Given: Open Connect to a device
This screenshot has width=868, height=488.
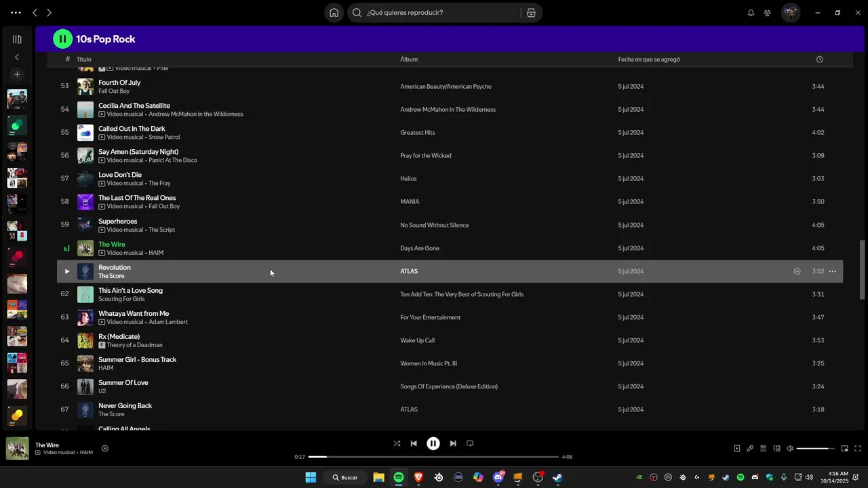Looking at the screenshot, I should click(x=777, y=448).
